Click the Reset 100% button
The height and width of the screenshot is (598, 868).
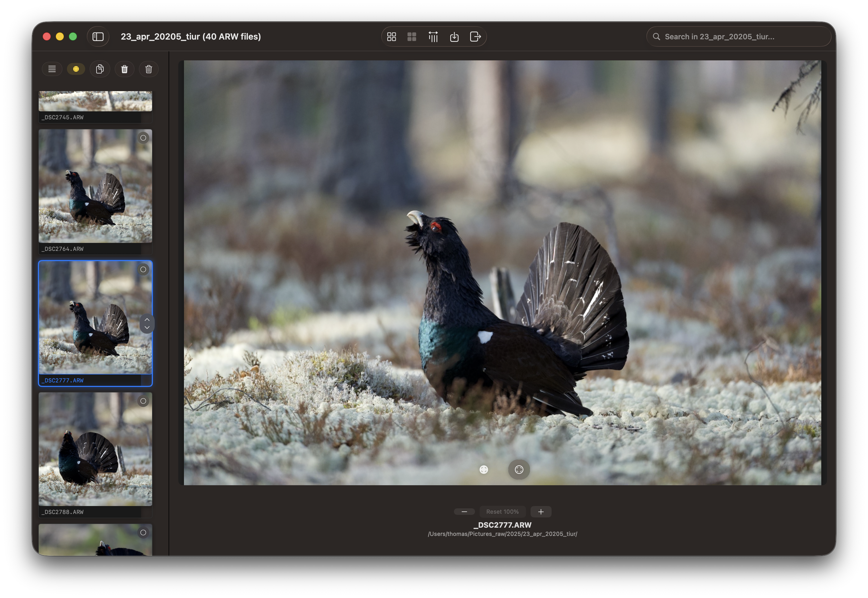click(x=502, y=511)
